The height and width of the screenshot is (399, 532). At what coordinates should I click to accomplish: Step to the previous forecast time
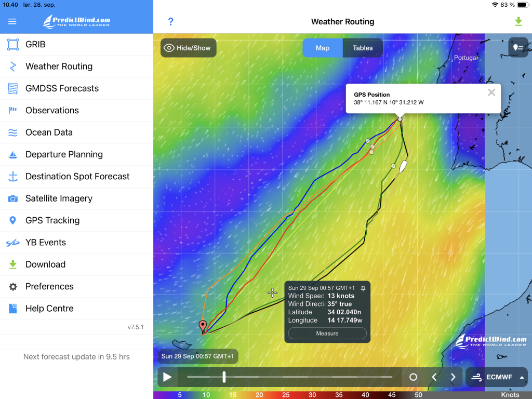click(x=434, y=377)
